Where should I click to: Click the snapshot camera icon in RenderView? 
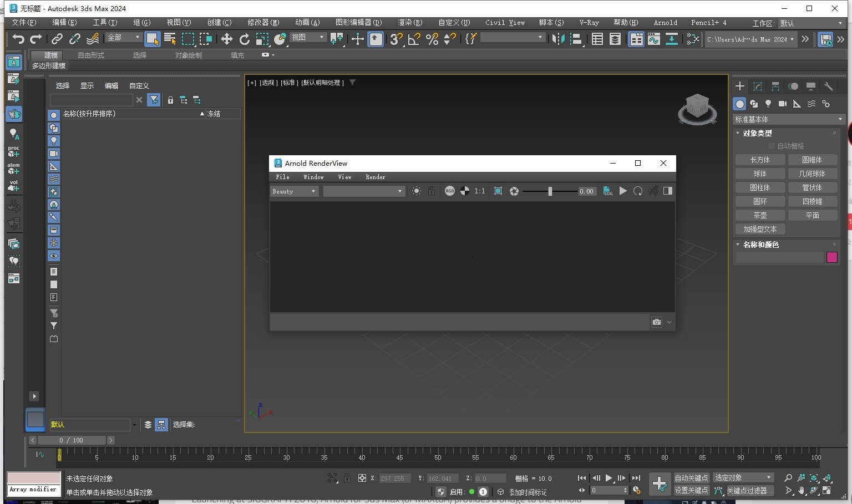657,322
